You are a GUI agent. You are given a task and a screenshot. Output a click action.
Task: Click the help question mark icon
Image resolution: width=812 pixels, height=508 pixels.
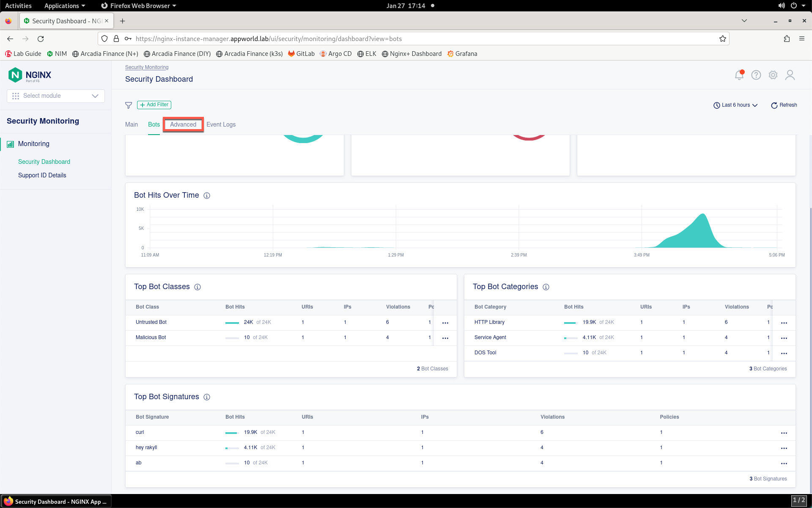[756, 75]
